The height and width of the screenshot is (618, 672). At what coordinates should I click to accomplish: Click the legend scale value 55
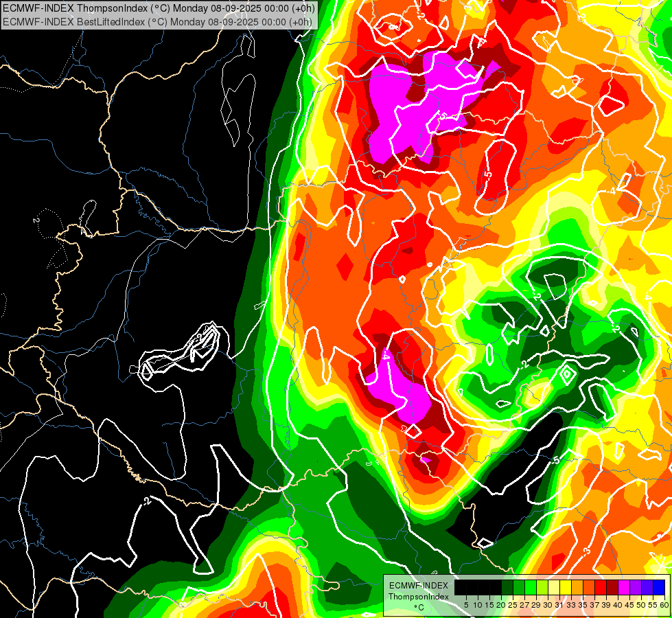pos(653,605)
